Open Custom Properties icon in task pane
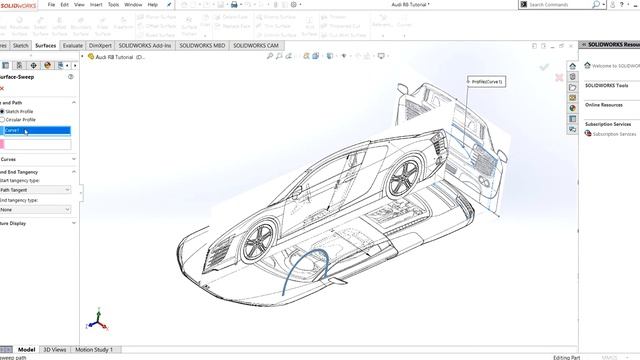The width and height of the screenshot is (640, 360). (x=573, y=119)
